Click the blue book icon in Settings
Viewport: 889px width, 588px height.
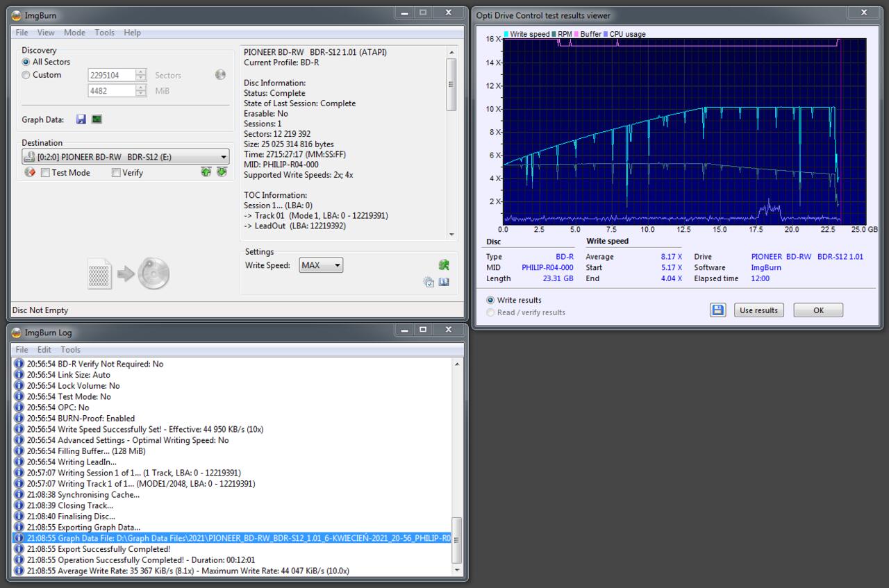coord(444,282)
